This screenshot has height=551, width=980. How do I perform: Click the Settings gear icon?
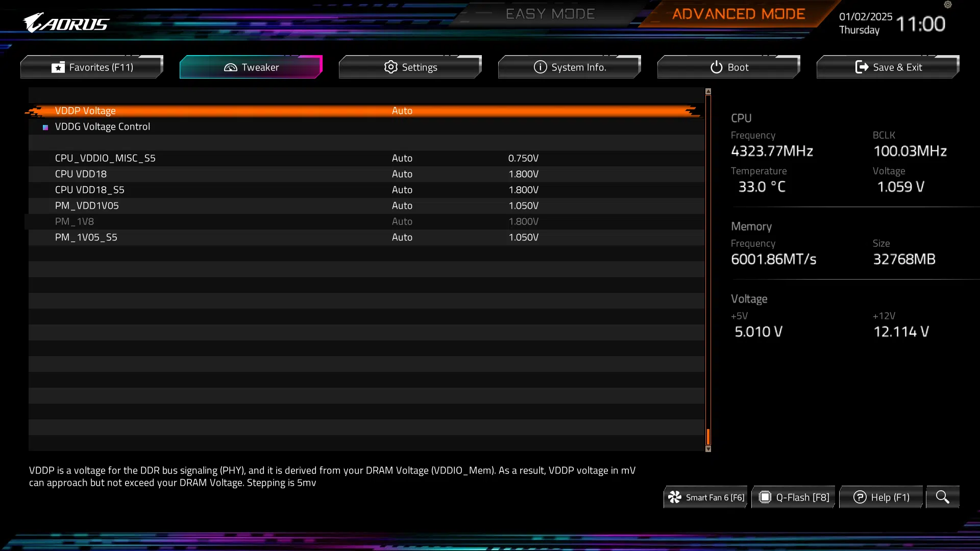pyautogui.click(x=391, y=67)
